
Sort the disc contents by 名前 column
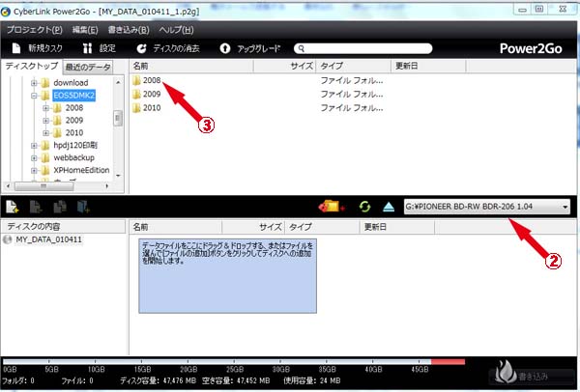click(176, 227)
